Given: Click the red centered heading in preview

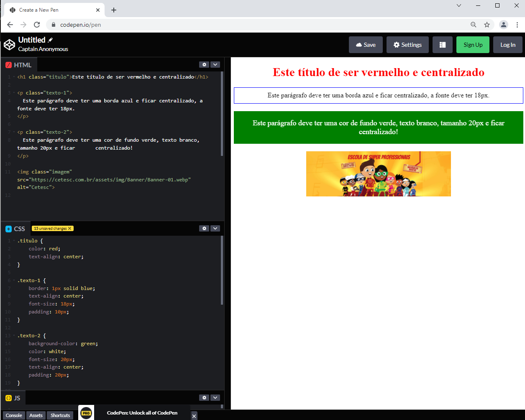Looking at the screenshot, I should pyautogui.click(x=379, y=72).
